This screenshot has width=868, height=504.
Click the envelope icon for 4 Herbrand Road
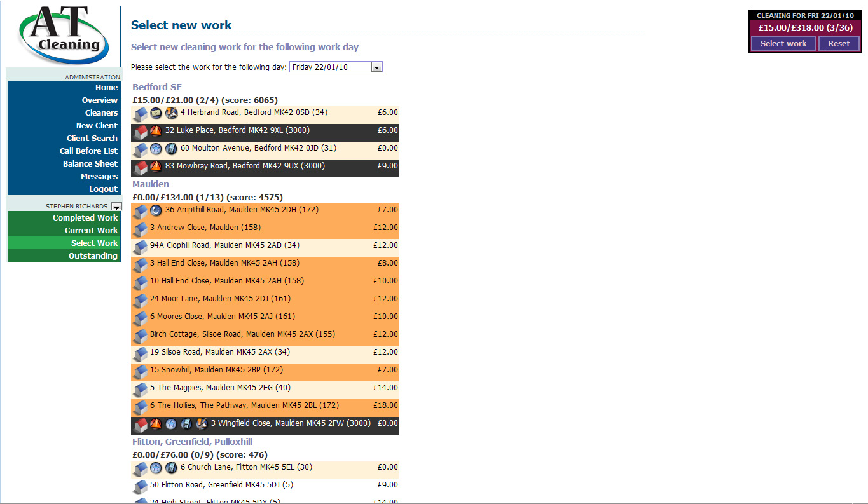156,114
